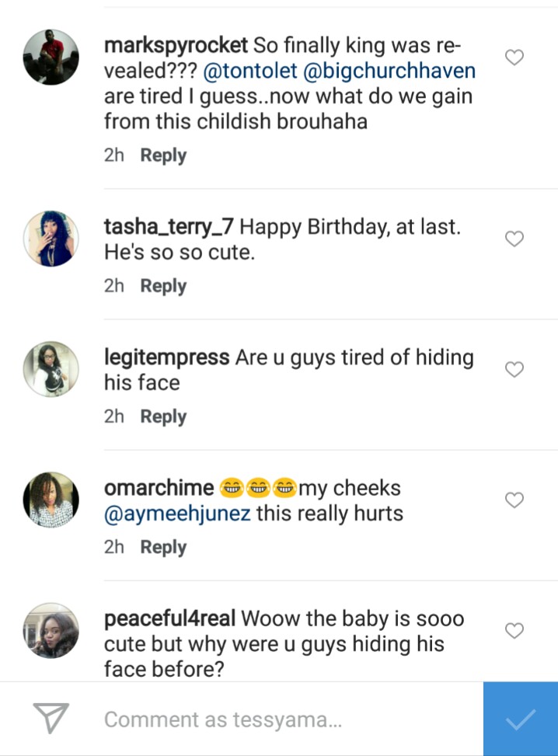Open peaceful4real's profile avatar

click(51, 630)
